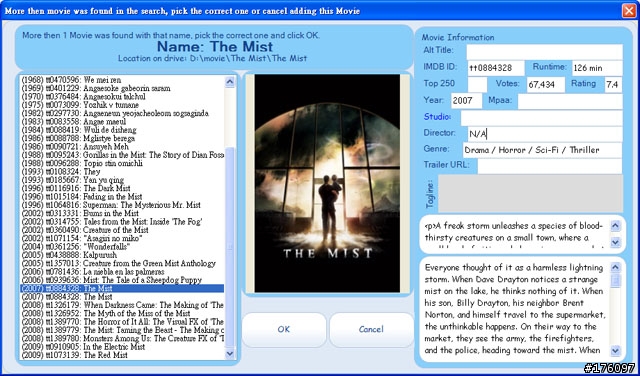Click The Mist movie poster thumbnail
Image resolution: width=640 pixels, height=376 pixels.
pos(327,183)
